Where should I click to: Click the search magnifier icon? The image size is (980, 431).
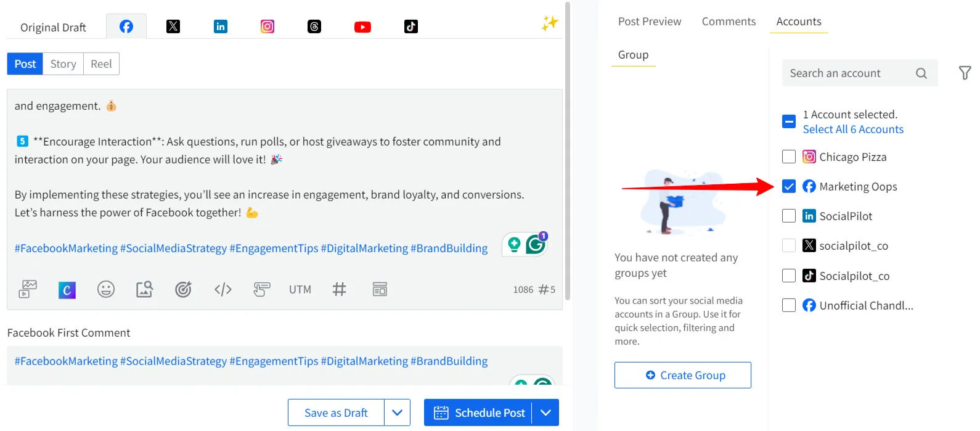point(921,73)
